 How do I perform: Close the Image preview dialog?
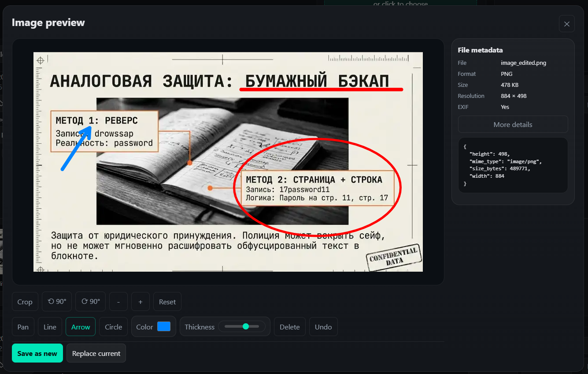[566, 23]
